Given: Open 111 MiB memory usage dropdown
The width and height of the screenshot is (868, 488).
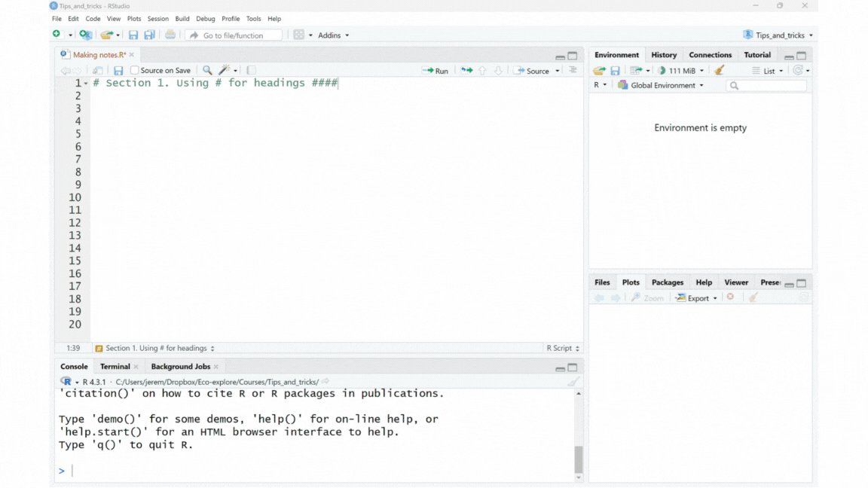Looking at the screenshot, I should click(681, 71).
